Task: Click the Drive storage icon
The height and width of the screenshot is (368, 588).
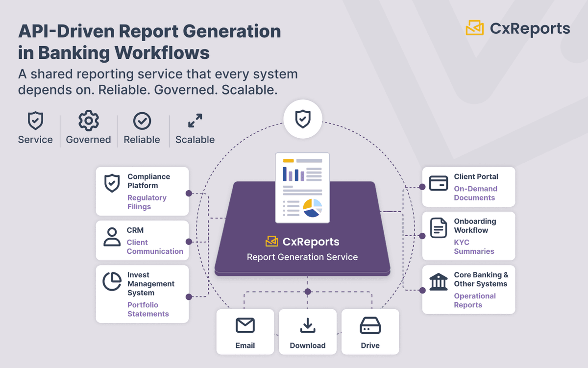Action: coord(370,325)
